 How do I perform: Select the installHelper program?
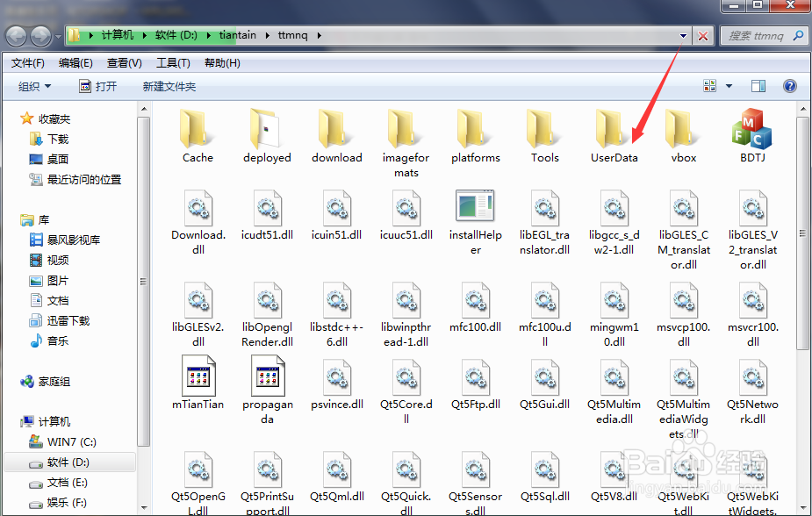tap(476, 223)
